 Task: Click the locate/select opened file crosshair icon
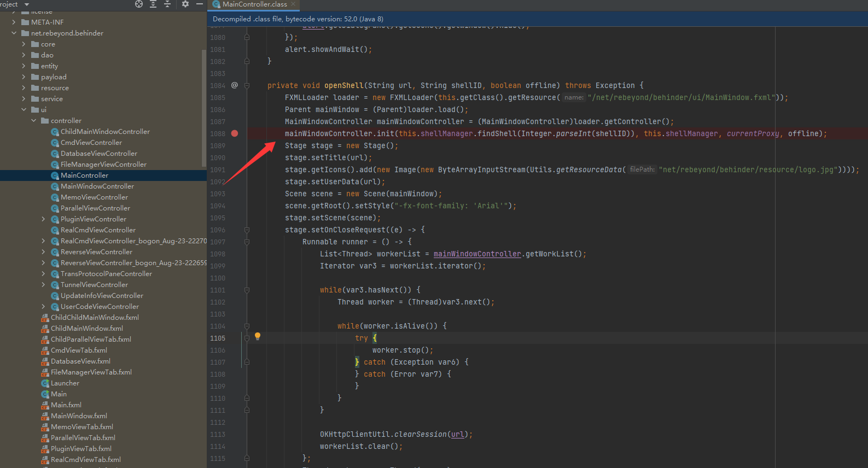click(139, 4)
